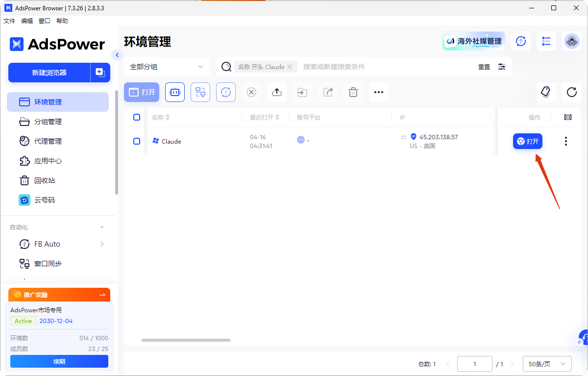Click the import environments upload icon
588x376 pixels.
(x=277, y=92)
